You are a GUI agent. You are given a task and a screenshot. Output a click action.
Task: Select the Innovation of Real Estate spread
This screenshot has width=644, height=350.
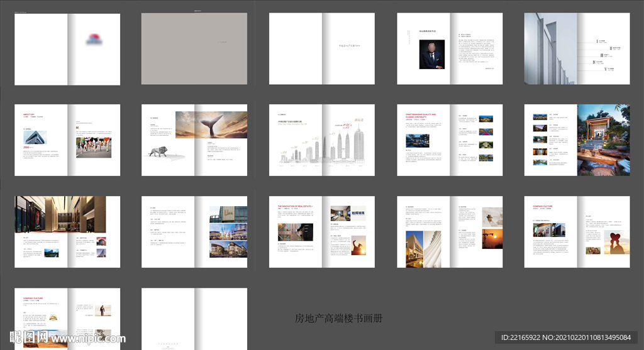pyautogui.click(x=322, y=232)
